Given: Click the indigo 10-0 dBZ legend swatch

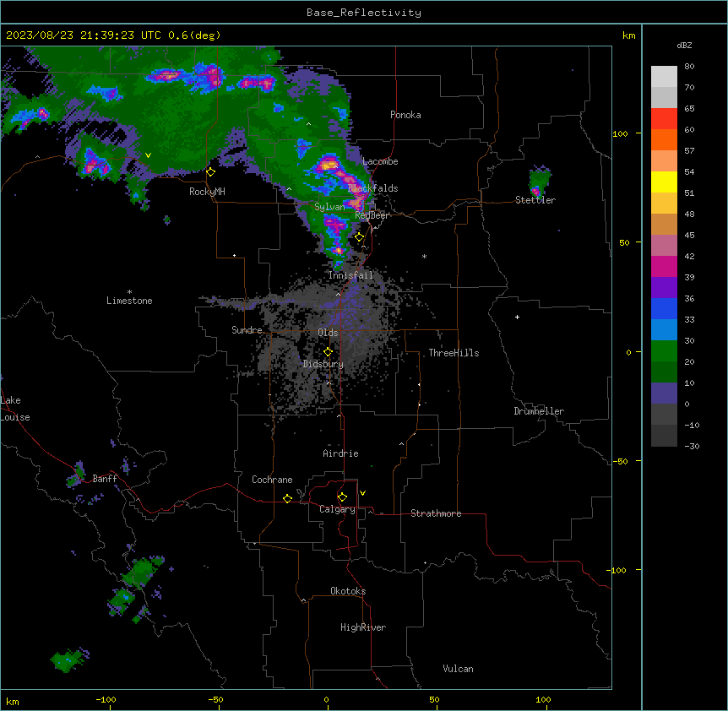Looking at the screenshot, I should pos(664,393).
